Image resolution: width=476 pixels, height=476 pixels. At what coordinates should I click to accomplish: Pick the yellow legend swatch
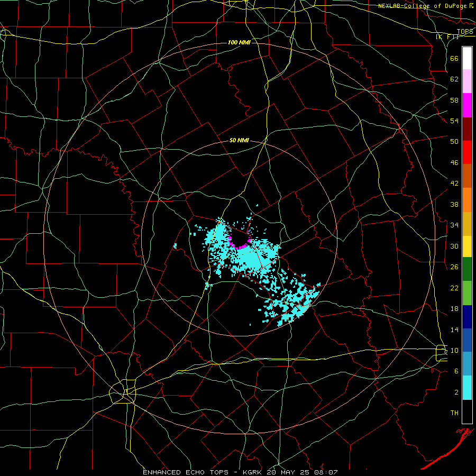[x=467, y=246]
